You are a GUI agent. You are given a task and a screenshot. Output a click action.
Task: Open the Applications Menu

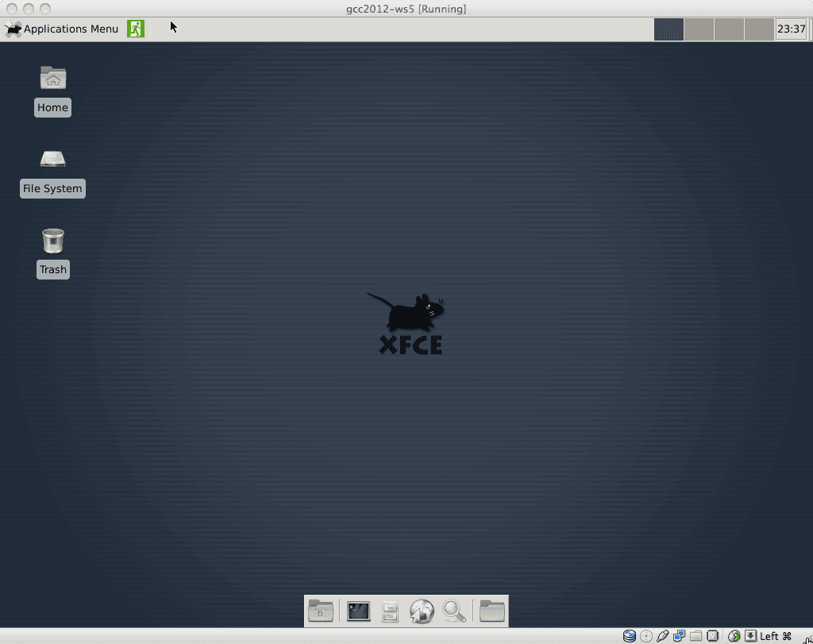[62, 29]
